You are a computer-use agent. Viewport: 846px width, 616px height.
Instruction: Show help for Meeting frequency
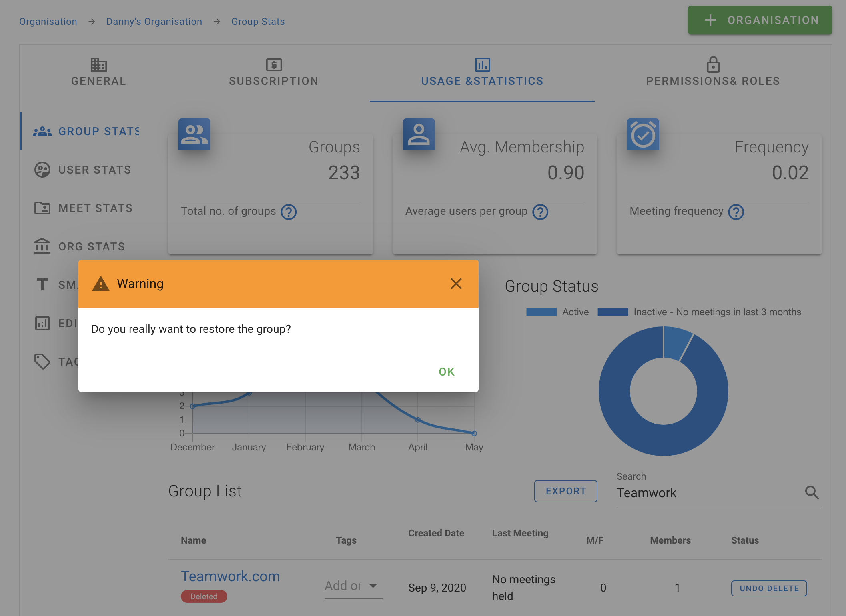click(x=736, y=212)
